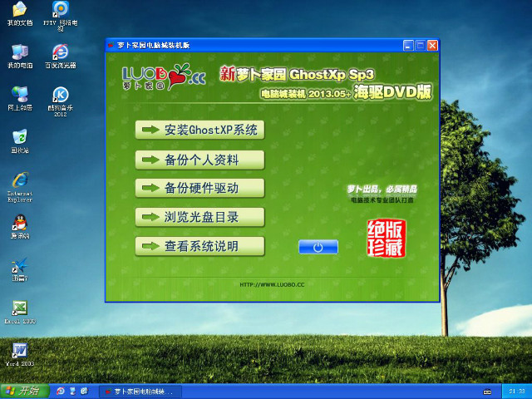This screenshot has width=532, height=399.
Task: Open the 百度浏览器 desktop shortcut
Action: coord(61,56)
